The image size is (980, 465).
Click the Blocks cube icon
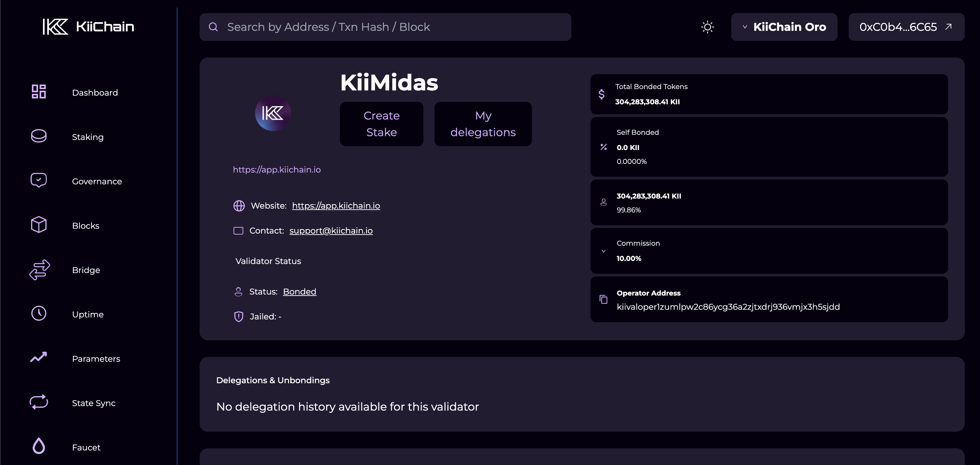click(38, 225)
